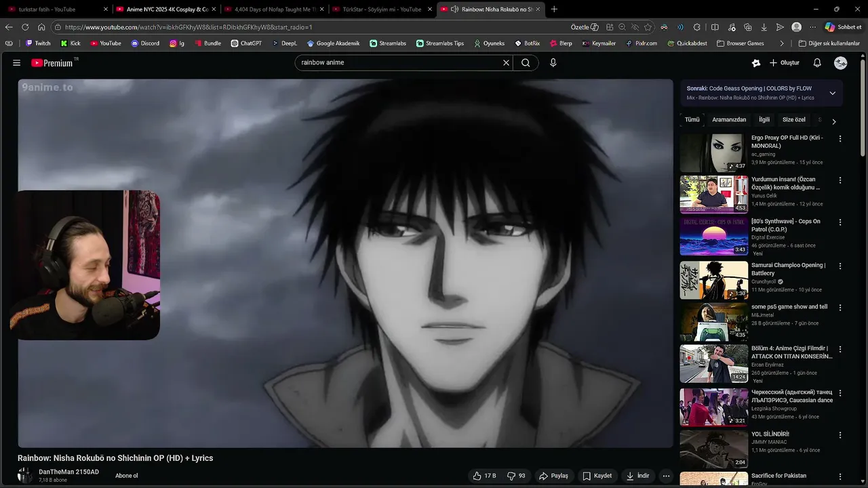Open the DeepL bookmark

285,43
